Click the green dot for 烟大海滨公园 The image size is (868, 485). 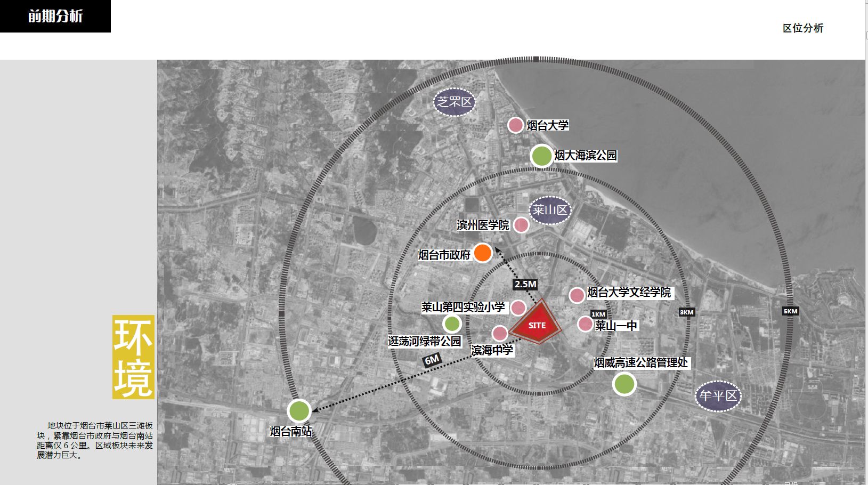click(542, 156)
